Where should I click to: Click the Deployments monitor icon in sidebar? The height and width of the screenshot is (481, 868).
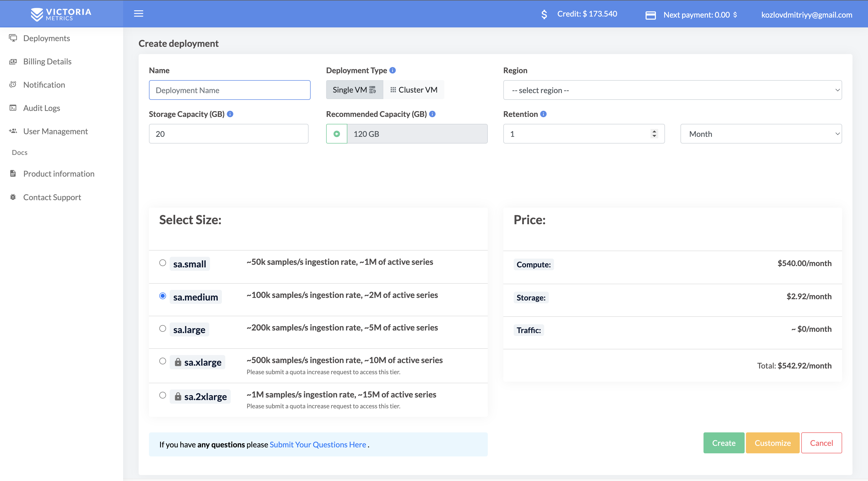(x=13, y=38)
